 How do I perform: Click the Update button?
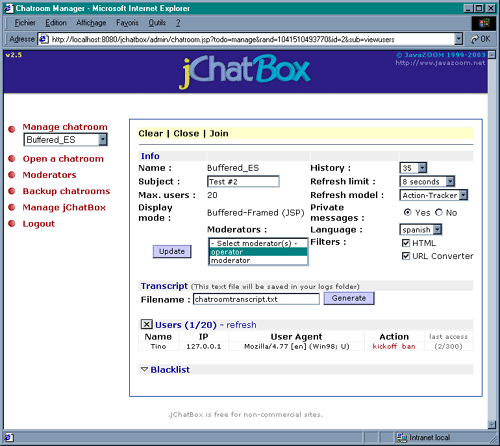click(x=172, y=251)
